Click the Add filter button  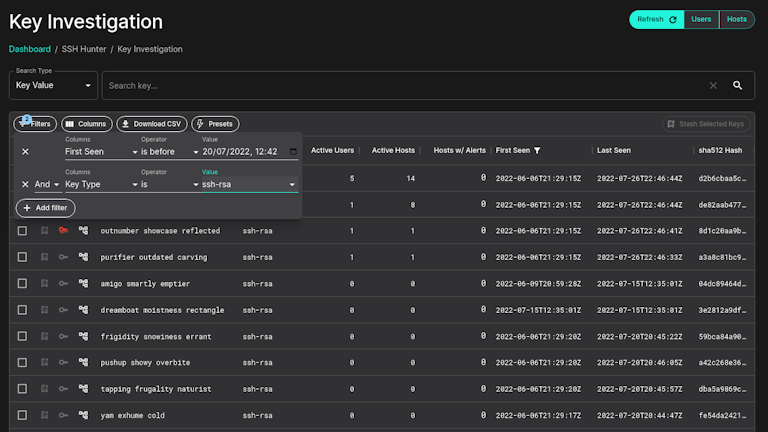(x=46, y=208)
